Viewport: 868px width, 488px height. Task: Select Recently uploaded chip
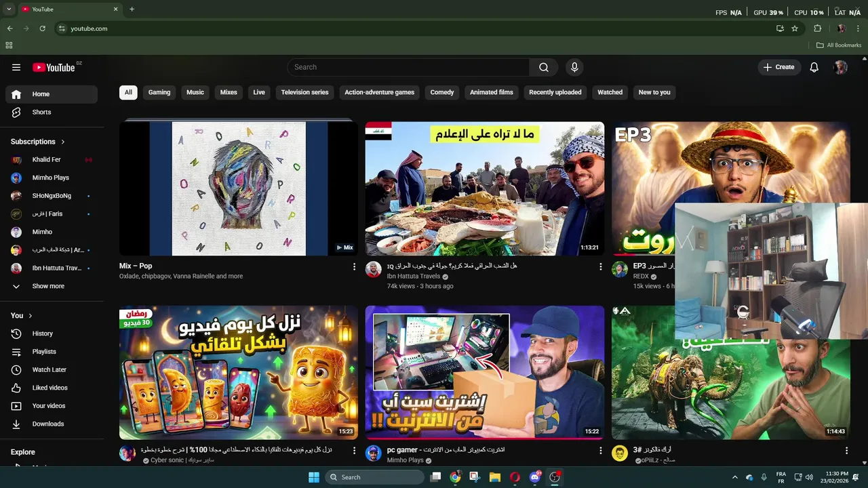point(555,92)
